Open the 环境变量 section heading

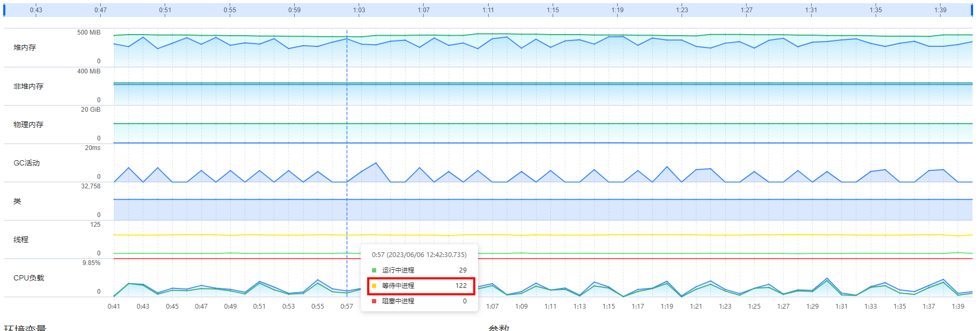coord(25,328)
